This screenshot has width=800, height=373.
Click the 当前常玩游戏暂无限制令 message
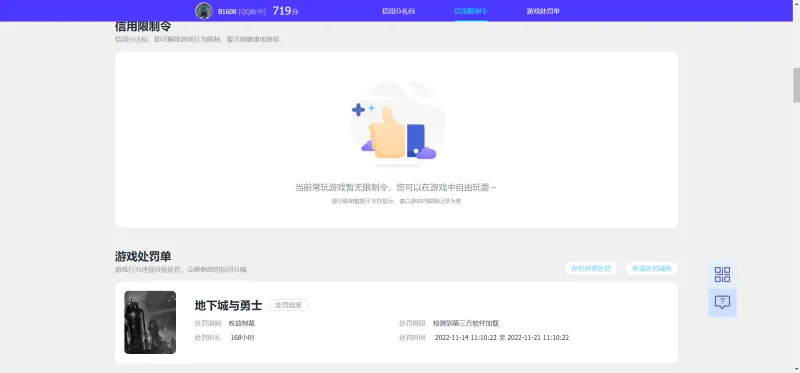tap(396, 188)
